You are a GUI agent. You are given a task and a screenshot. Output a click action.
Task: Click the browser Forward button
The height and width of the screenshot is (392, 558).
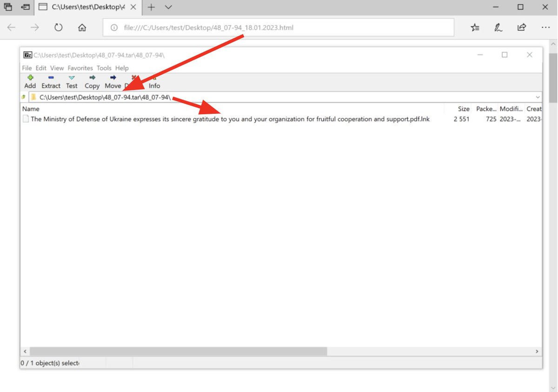pyautogui.click(x=35, y=27)
